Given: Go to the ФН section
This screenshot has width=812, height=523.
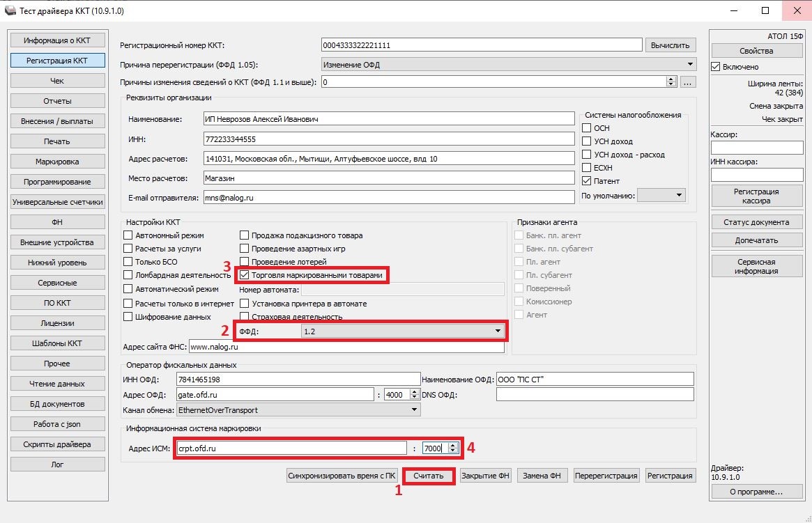Looking at the screenshot, I should (x=57, y=222).
